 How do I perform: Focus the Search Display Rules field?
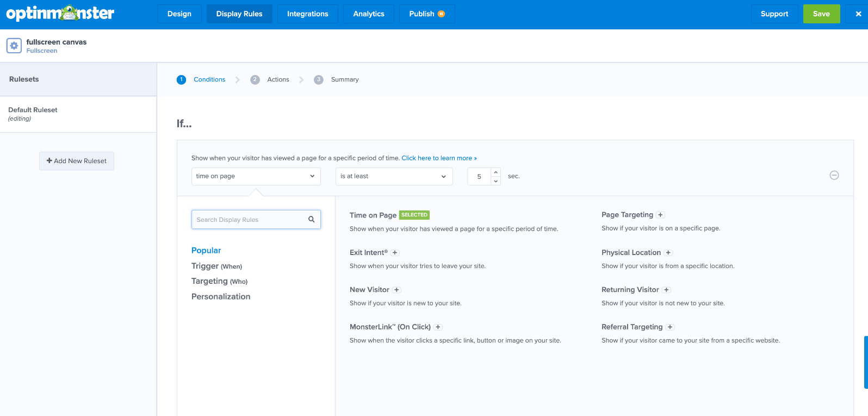tap(250, 220)
